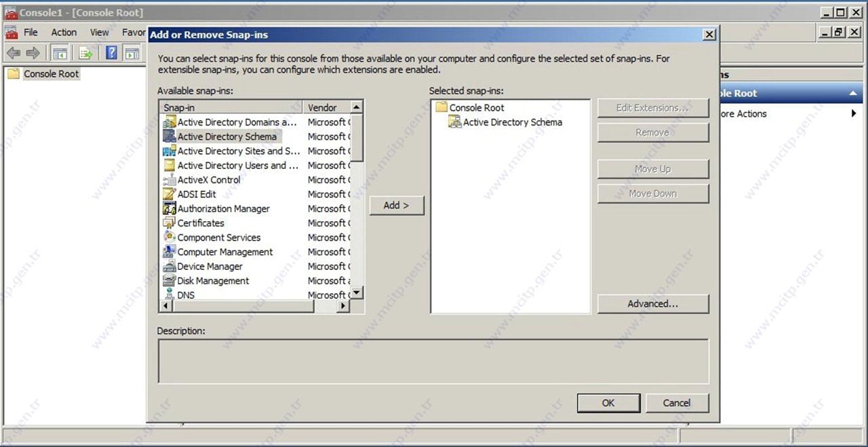Click the Active Directory Schema icon in Available list
The image size is (868, 447).
pos(170,136)
